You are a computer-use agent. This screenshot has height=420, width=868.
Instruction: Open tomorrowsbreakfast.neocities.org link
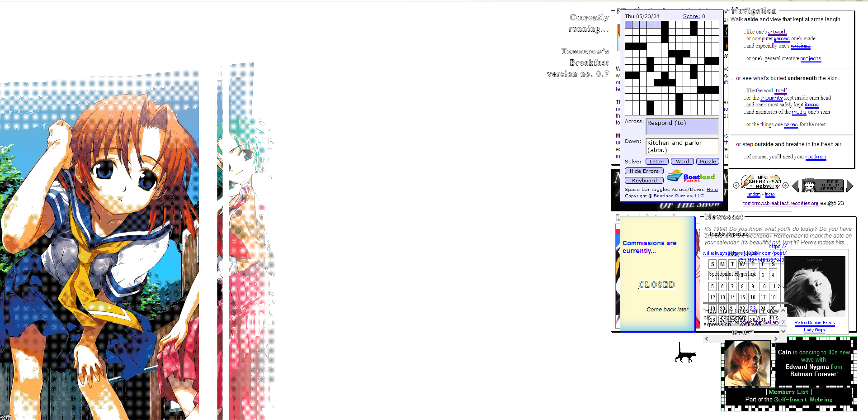pos(781,203)
